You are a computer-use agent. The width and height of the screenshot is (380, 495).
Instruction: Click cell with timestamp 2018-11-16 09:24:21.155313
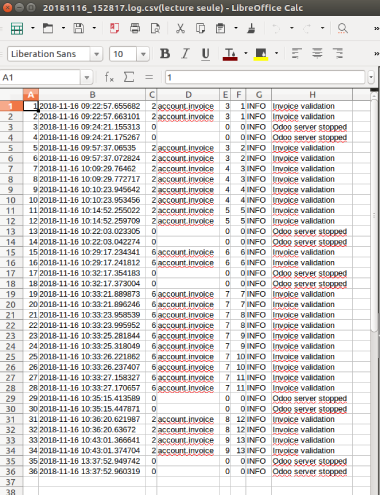coord(92,127)
